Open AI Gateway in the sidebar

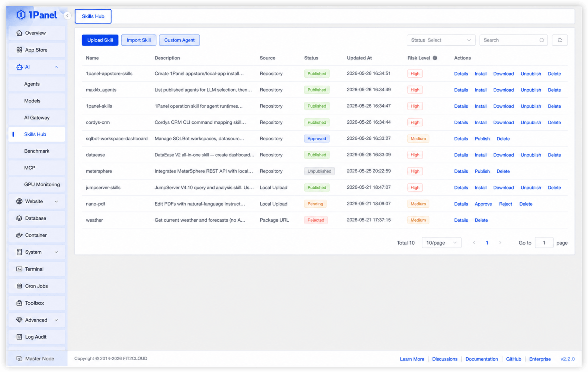(37, 118)
